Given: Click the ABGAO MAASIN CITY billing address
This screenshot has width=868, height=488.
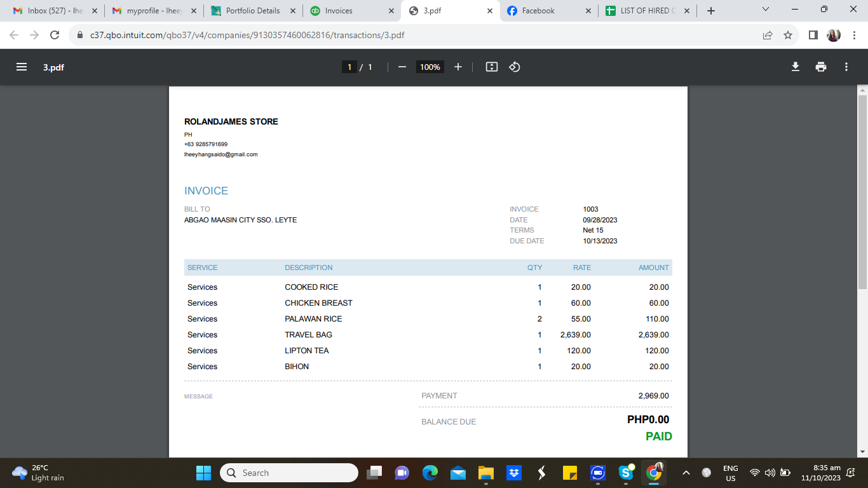Looking at the screenshot, I should pos(240,220).
